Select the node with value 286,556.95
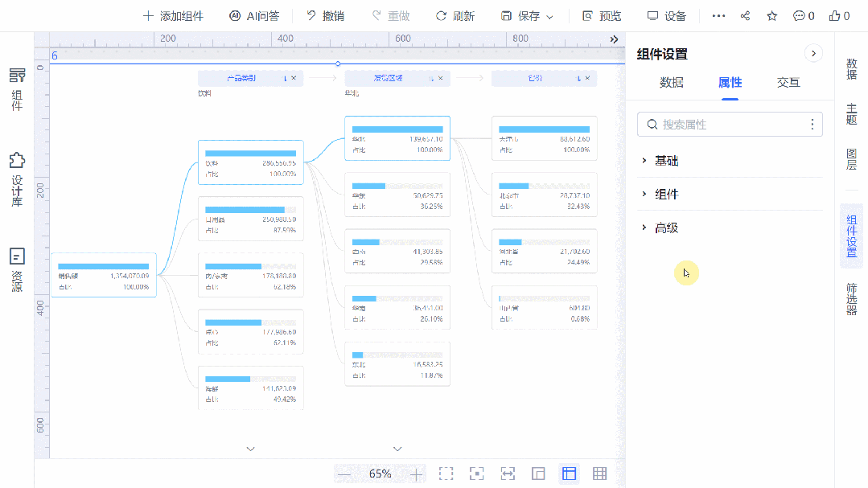Viewport: 868px width, 488px height. click(x=251, y=162)
